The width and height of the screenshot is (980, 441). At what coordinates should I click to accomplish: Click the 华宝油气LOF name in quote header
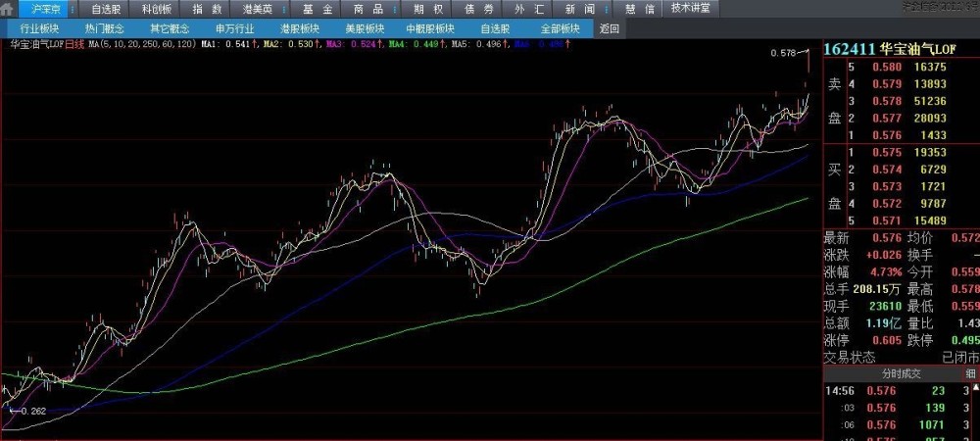(x=918, y=49)
